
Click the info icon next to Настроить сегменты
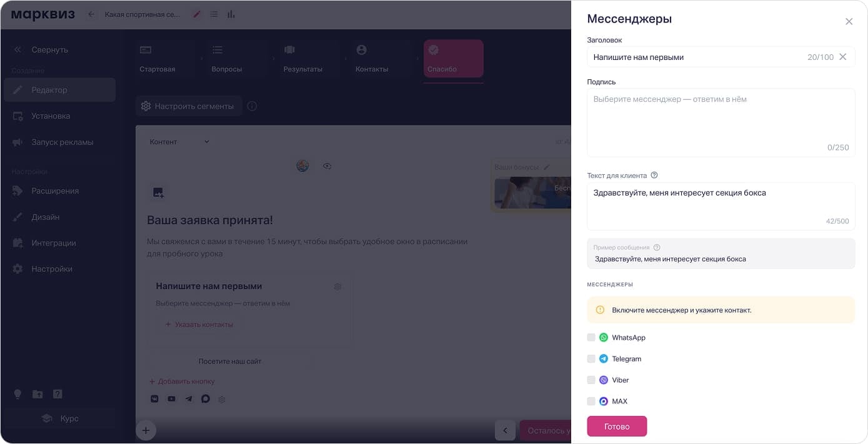click(252, 106)
